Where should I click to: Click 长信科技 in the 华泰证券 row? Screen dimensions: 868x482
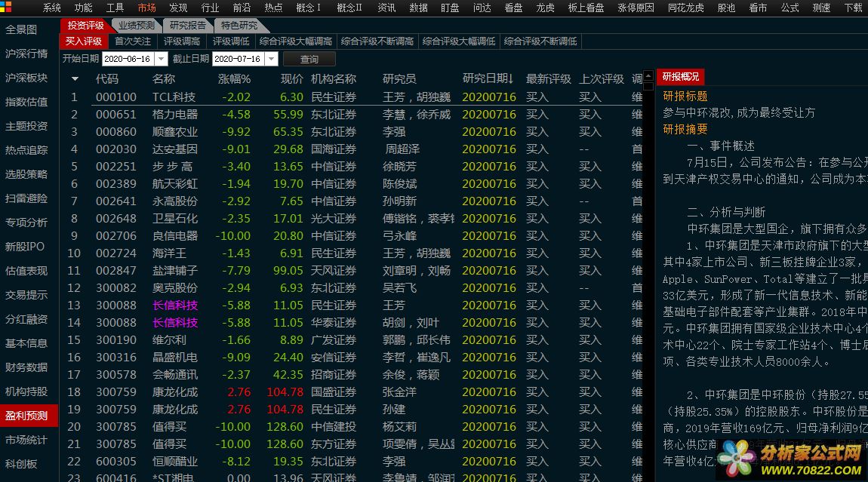(175, 323)
